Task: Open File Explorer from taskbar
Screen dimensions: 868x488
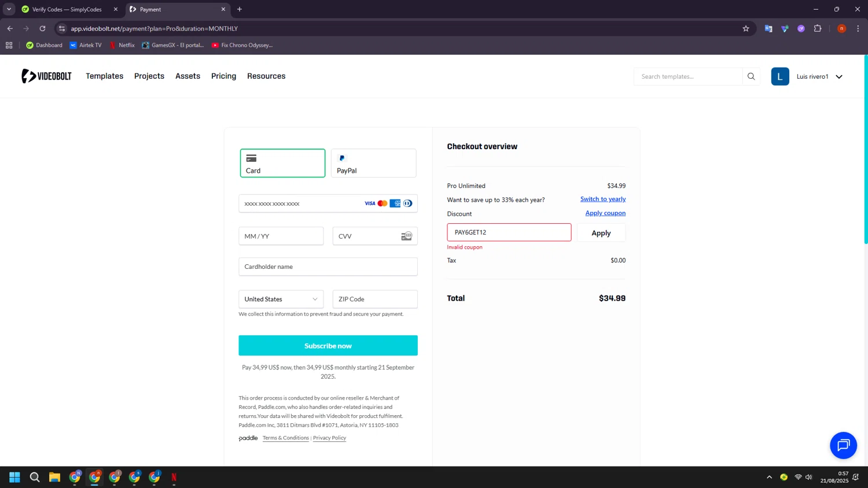Action: [54, 477]
